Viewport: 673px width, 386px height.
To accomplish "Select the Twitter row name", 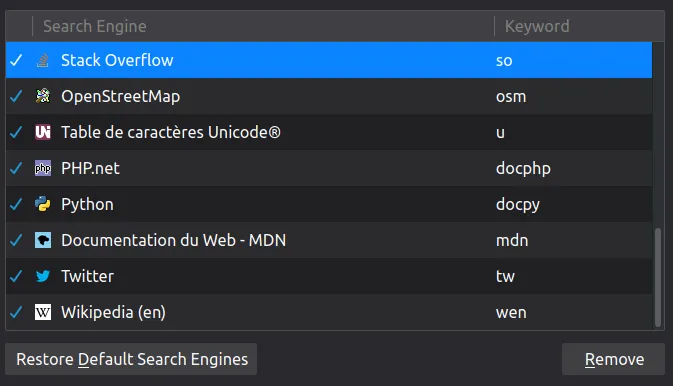I will (x=88, y=276).
